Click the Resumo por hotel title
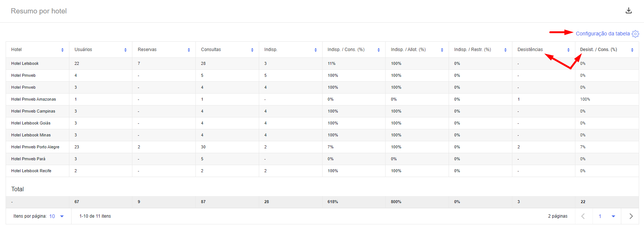 tap(39, 11)
